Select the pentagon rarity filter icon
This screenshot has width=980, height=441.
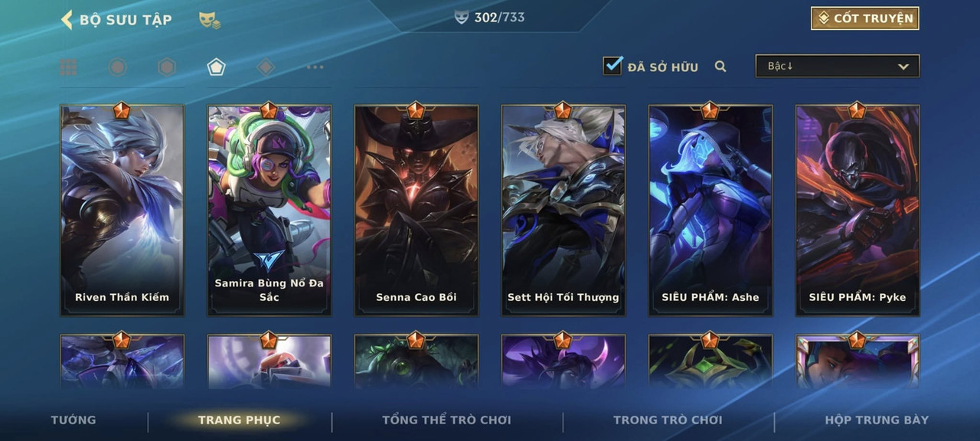[x=216, y=67]
